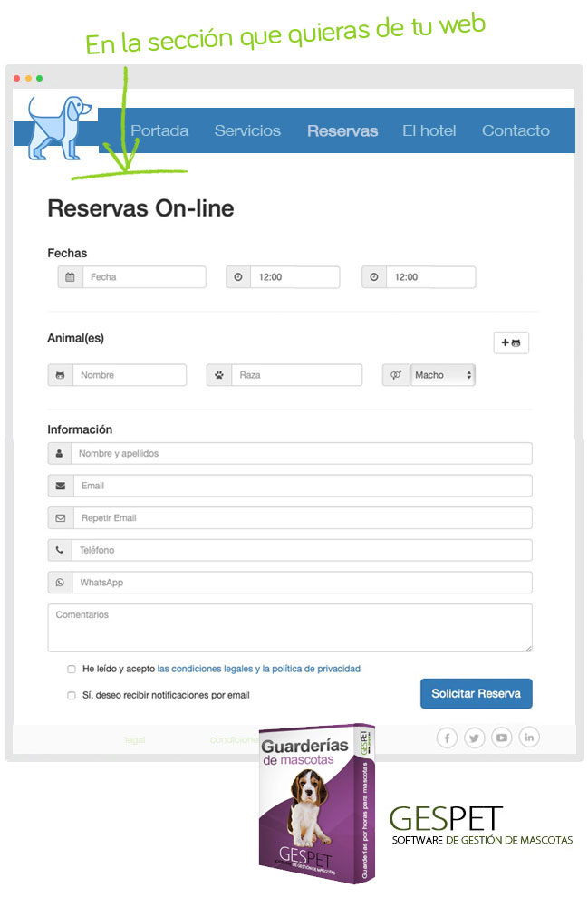Click the Comentarios text area
Image resolution: width=588 pixels, height=897 pixels.
[x=290, y=628]
